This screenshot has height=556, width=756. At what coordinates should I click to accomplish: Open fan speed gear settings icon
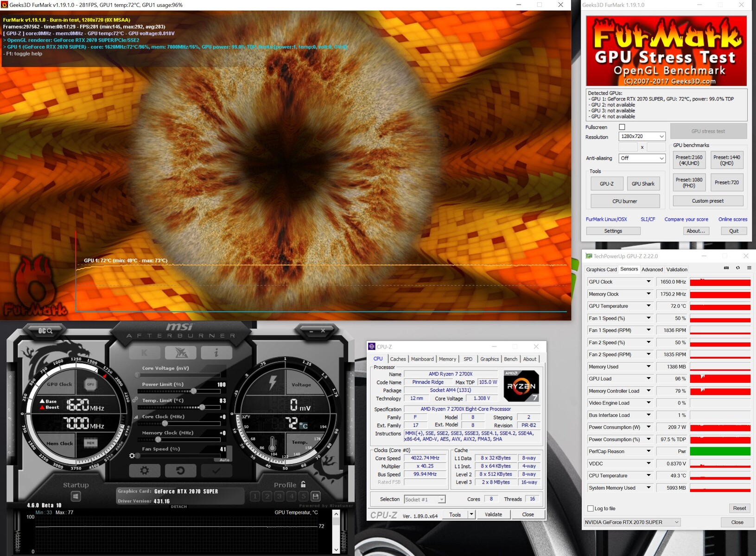[x=132, y=455]
